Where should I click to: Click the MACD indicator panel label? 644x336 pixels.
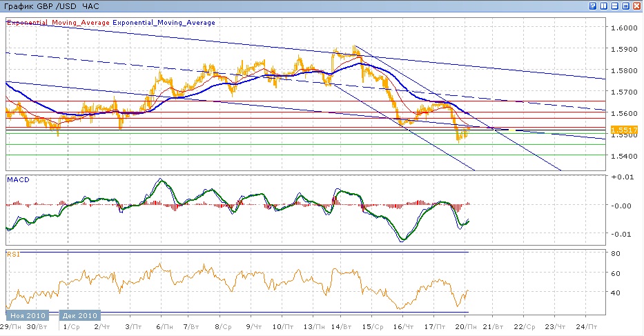point(17,179)
